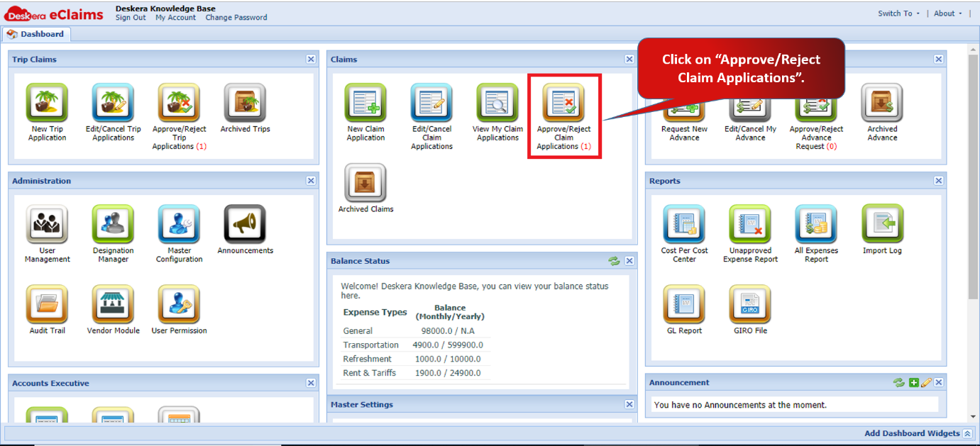Open Unapproved Expense Report
980x446 pixels.
click(750, 225)
